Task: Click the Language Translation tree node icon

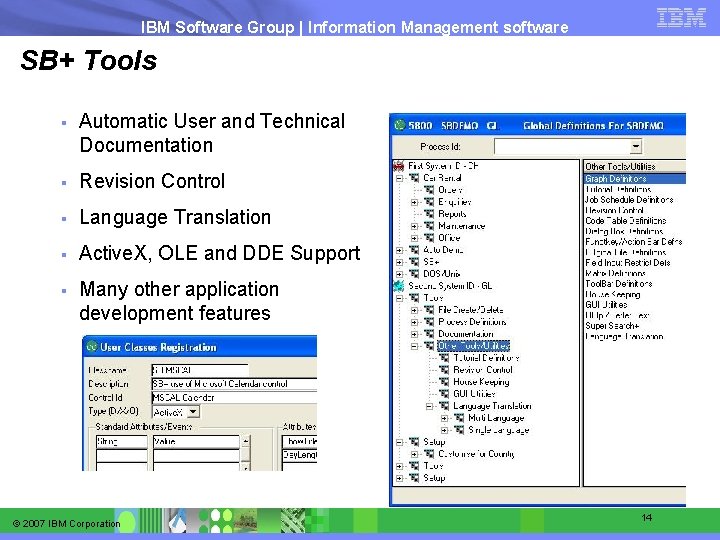Action: click(x=444, y=405)
